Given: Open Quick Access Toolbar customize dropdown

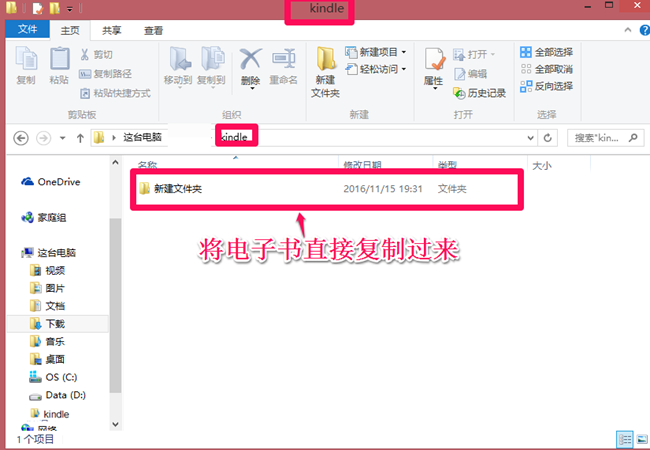Looking at the screenshot, I should [70, 9].
